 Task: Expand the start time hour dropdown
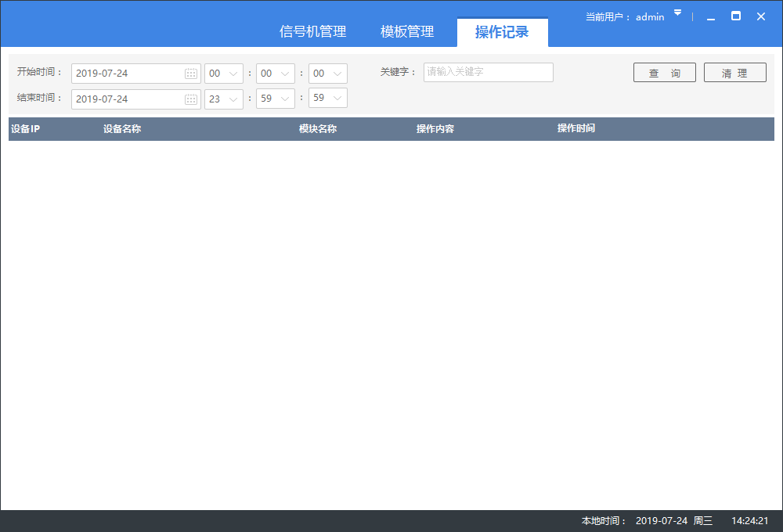233,74
